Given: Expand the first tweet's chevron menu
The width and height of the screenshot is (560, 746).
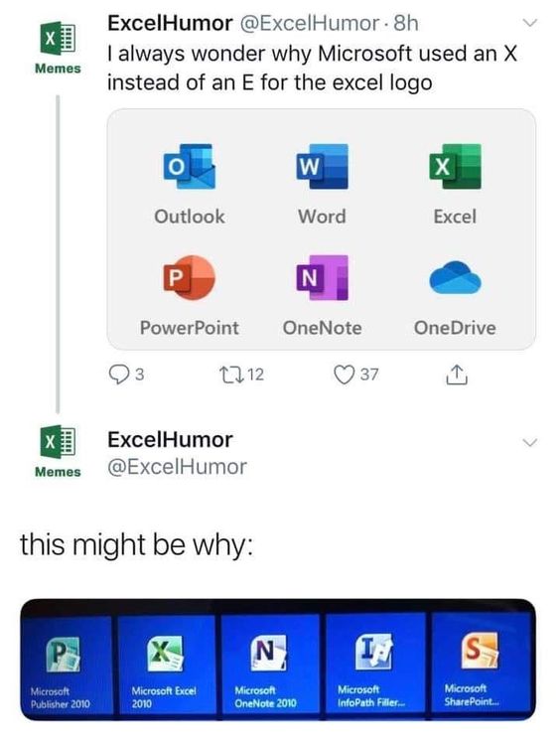Looking at the screenshot, I should [x=529, y=23].
